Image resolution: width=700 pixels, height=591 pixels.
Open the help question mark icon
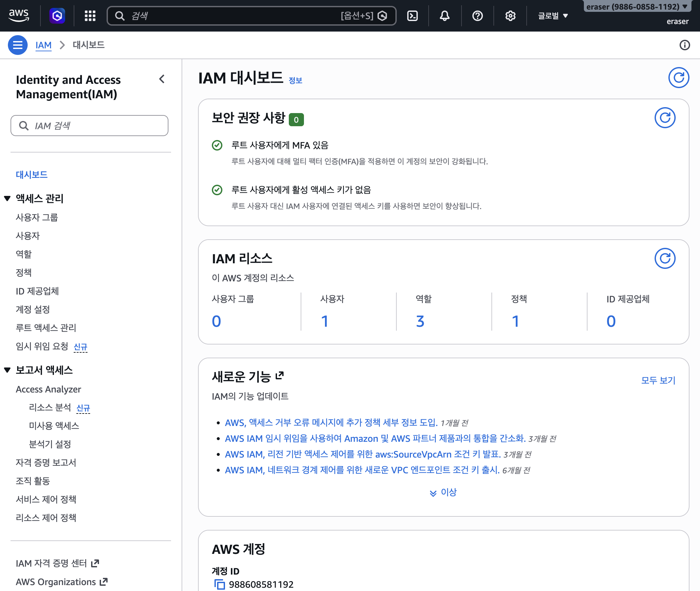(x=477, y=16)
